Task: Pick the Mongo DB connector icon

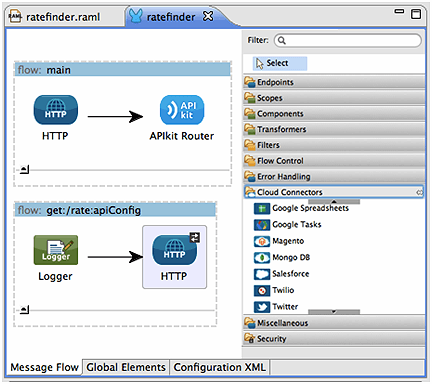Action: point(262,258)
